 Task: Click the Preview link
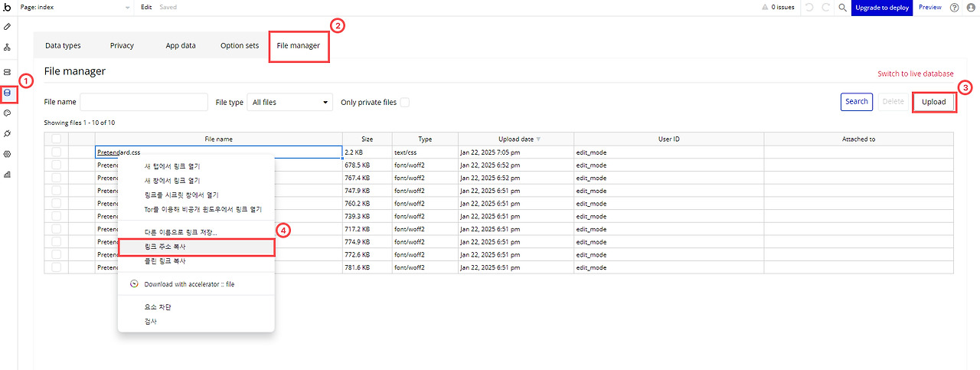tap(930, 7)
